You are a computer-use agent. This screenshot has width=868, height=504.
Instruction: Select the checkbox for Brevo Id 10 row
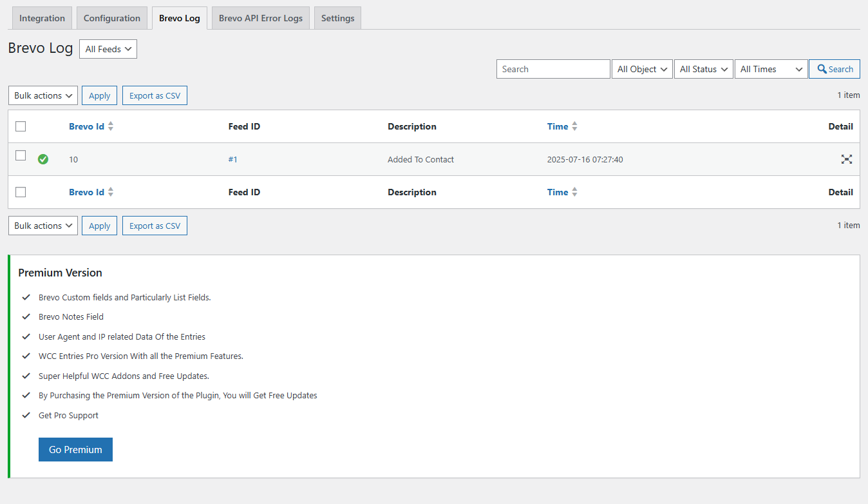(x=21, y=155)
